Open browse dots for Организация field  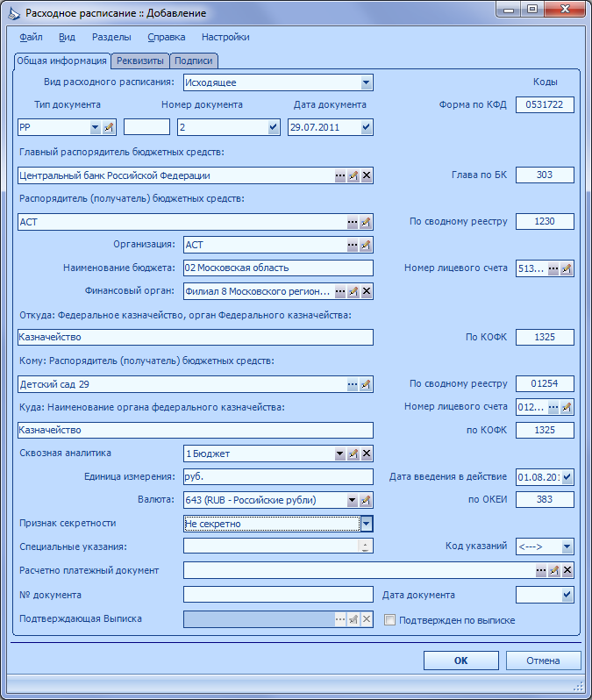(353, 245)
